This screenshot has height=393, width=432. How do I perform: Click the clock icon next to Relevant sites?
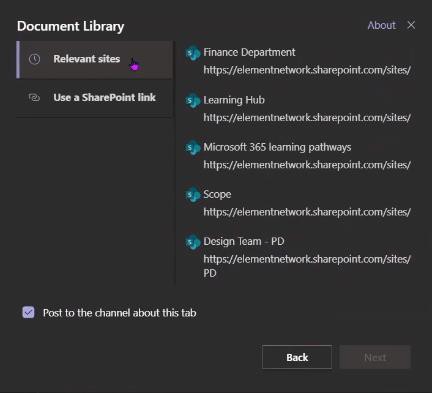[34, 59]
